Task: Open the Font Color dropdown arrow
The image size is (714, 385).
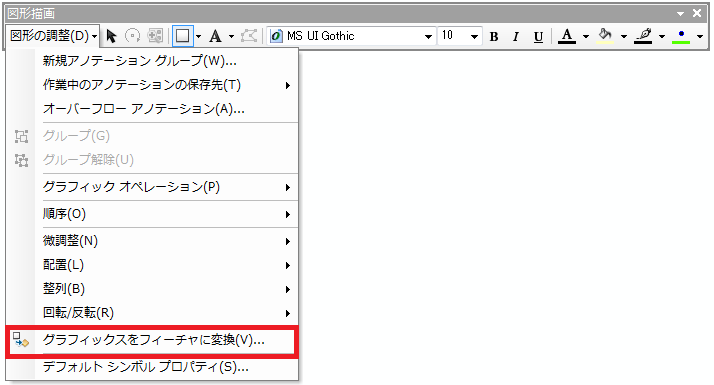Action: point(586,36)
